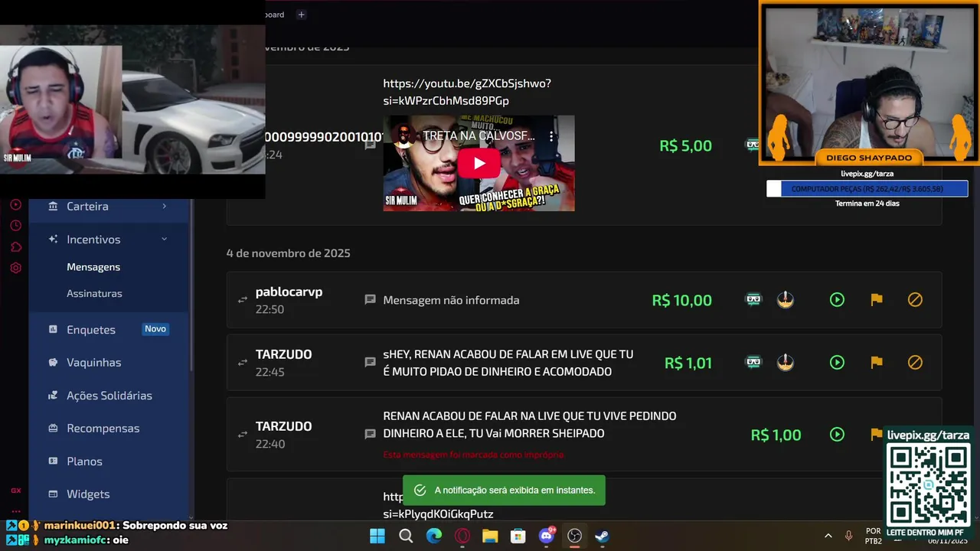980x551 pixels.
Task: Open Discord from the taskbar
Action: (547, 536)
